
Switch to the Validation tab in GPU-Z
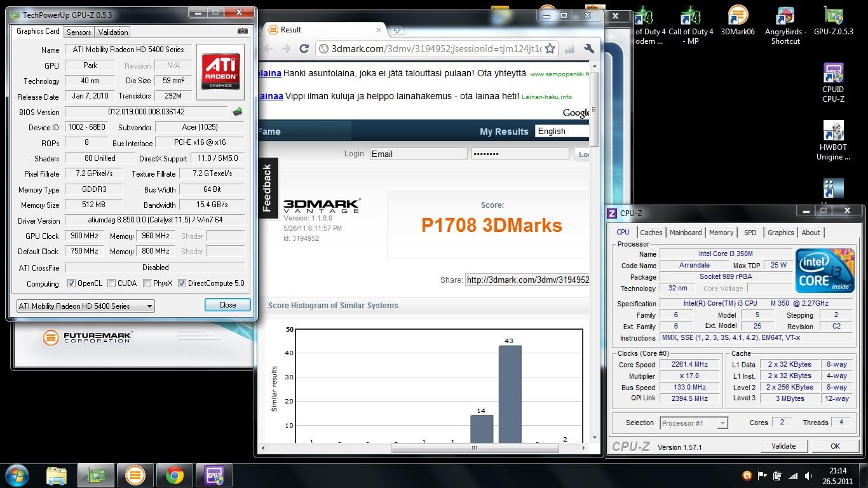113,32
